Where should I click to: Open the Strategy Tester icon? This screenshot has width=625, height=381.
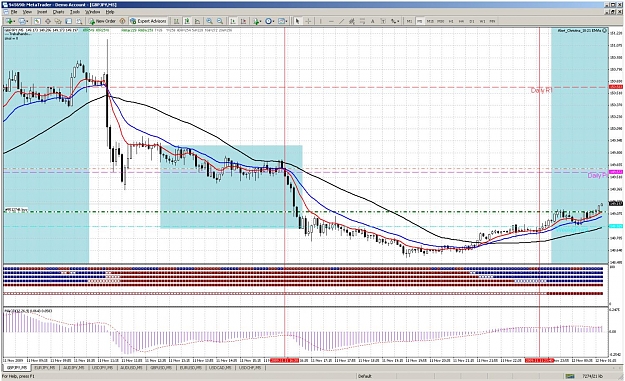(79, 21)
